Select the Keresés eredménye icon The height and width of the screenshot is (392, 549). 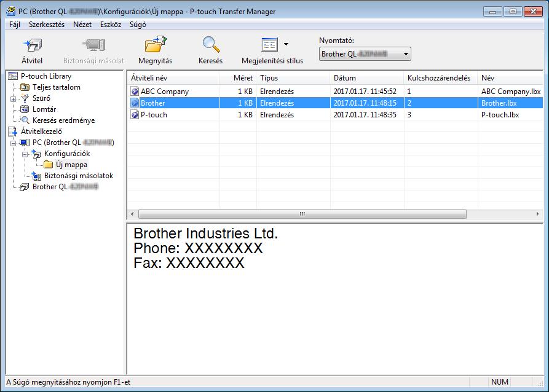tap(25, 120)
